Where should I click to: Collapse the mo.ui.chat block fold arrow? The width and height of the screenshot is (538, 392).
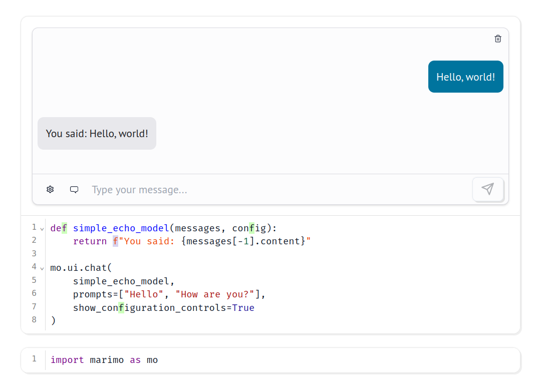coord(42,268)
